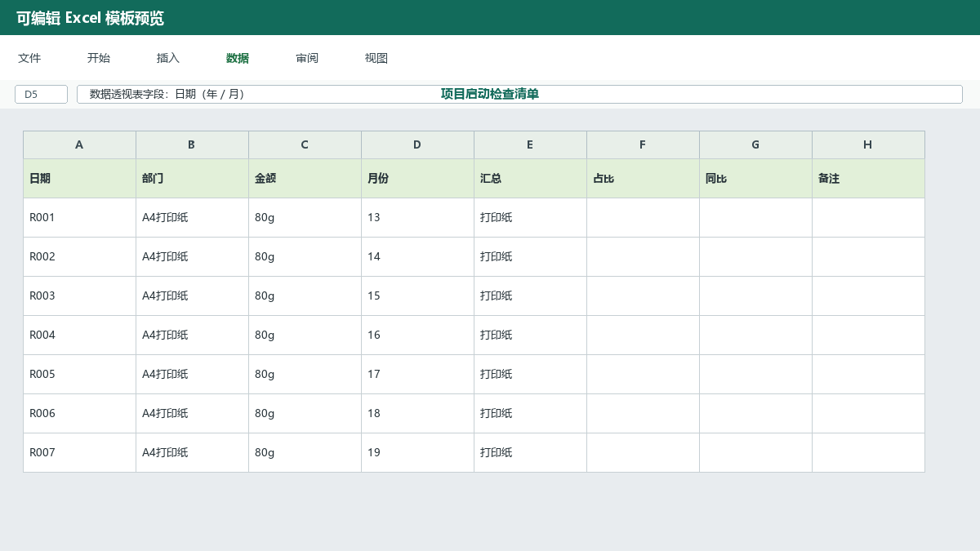Select the cell with value 17
Screen dimensions: 980x551
tap(417, 374)
